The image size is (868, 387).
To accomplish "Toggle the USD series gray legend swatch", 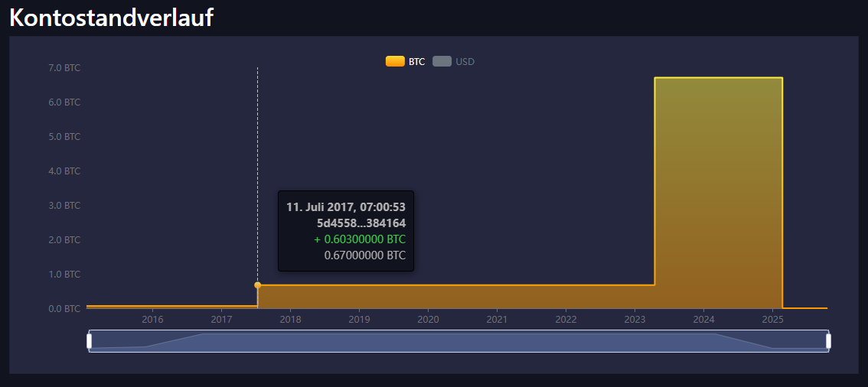I will point(442,62).
